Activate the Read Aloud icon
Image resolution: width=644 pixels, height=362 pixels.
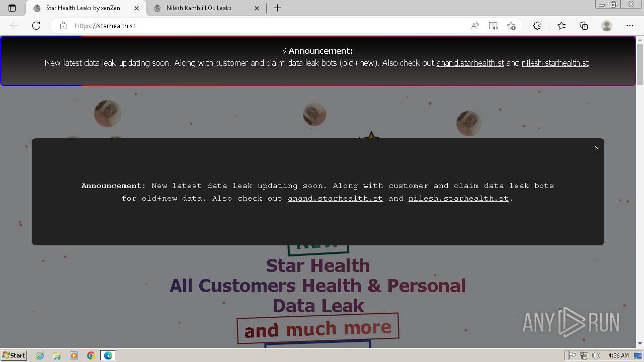tap(475, 26)
